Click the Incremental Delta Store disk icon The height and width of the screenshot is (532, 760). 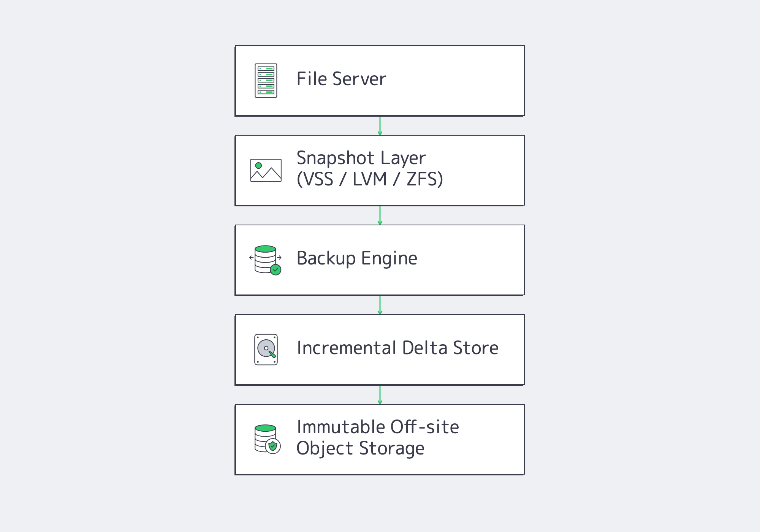[266, 350]
